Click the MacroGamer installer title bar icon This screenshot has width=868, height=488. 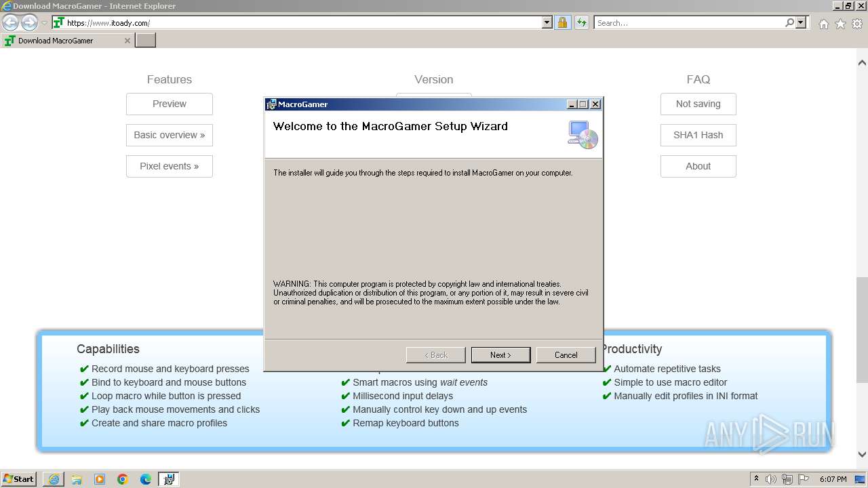[271, 104]
